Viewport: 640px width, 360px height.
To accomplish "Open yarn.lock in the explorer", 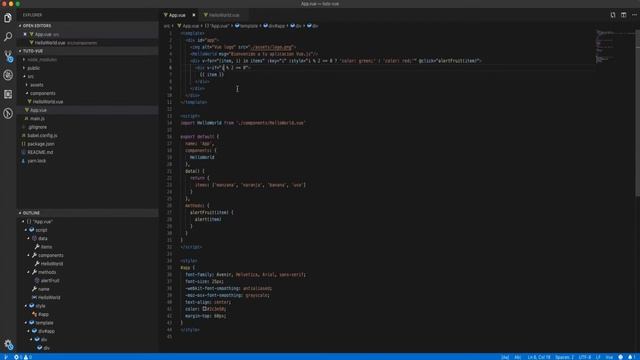I will tap(36, 161).
